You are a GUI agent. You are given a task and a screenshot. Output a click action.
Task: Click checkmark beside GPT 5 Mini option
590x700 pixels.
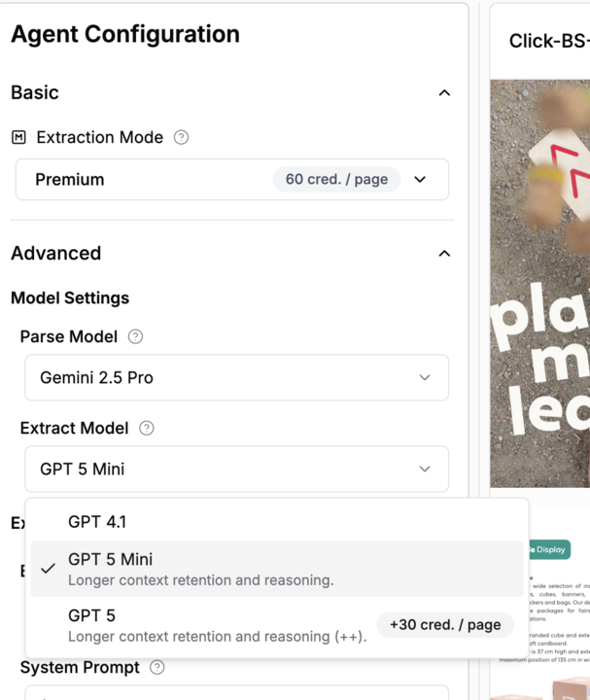click(x=48, y=569)
